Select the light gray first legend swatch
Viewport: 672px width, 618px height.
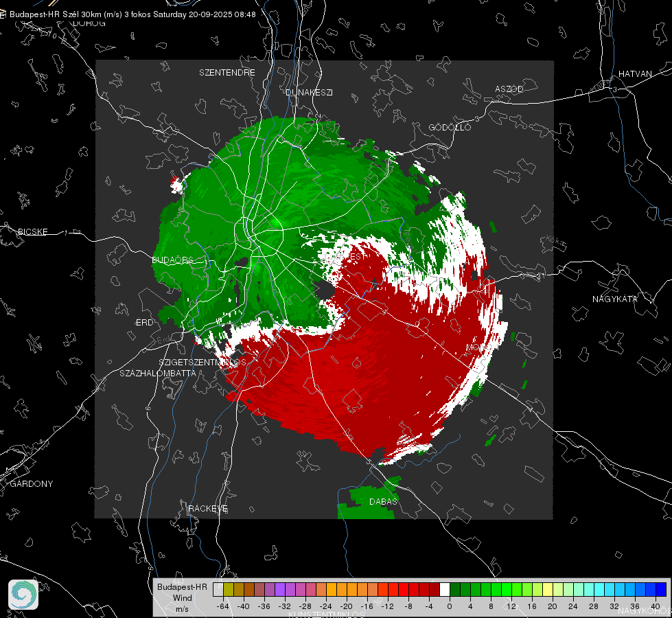tap(218, 589)
